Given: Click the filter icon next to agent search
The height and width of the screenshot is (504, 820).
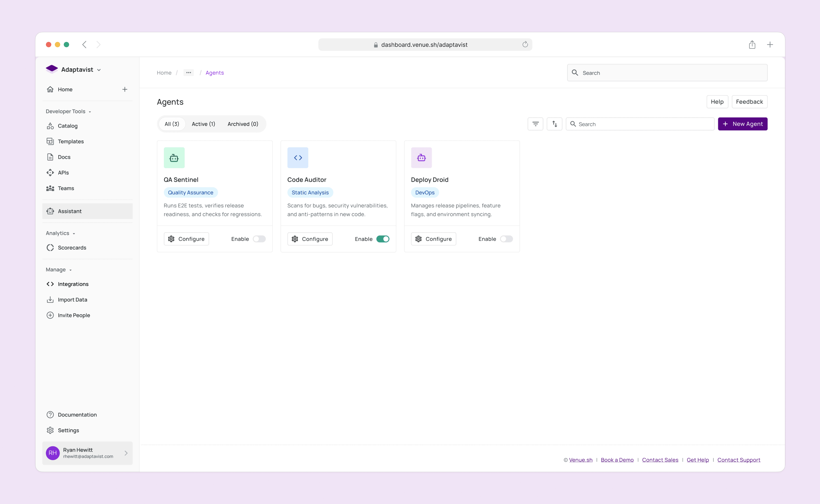Looking at the screenshot, I should [x=535, y=124].
